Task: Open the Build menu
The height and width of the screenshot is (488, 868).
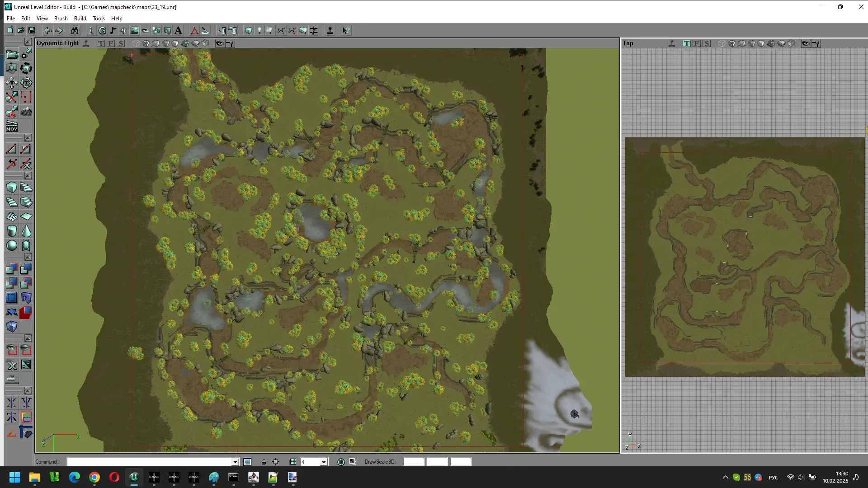Action: click(x=80, y=19)
